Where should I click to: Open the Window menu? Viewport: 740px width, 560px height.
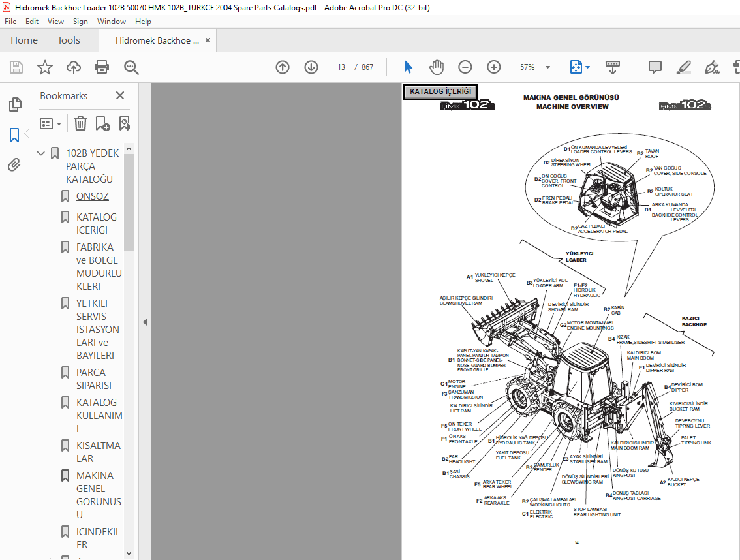pyautogui.click(x=112, y=22)
